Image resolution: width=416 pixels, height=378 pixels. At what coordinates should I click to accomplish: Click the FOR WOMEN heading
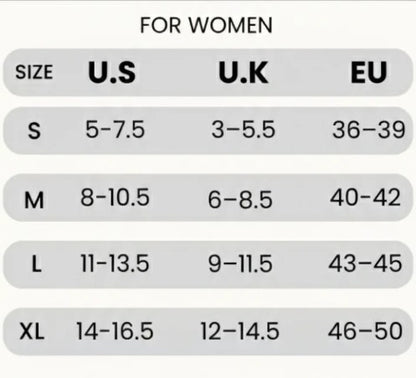pyautogui.click(x=206, y=25)
